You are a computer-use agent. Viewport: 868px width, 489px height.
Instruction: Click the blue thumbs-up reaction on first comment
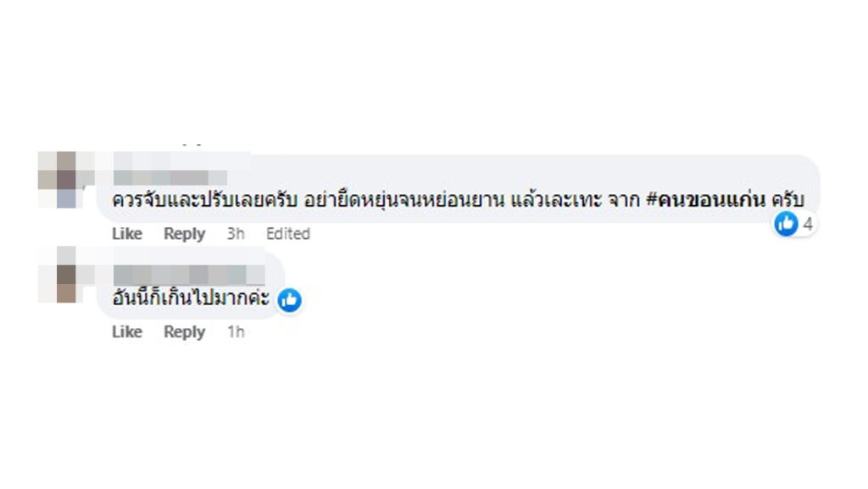tap(787, 225)
